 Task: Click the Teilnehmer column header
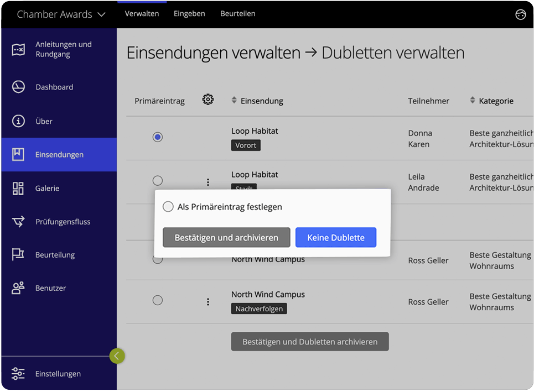pyautogui.click(x=428, y=101)
